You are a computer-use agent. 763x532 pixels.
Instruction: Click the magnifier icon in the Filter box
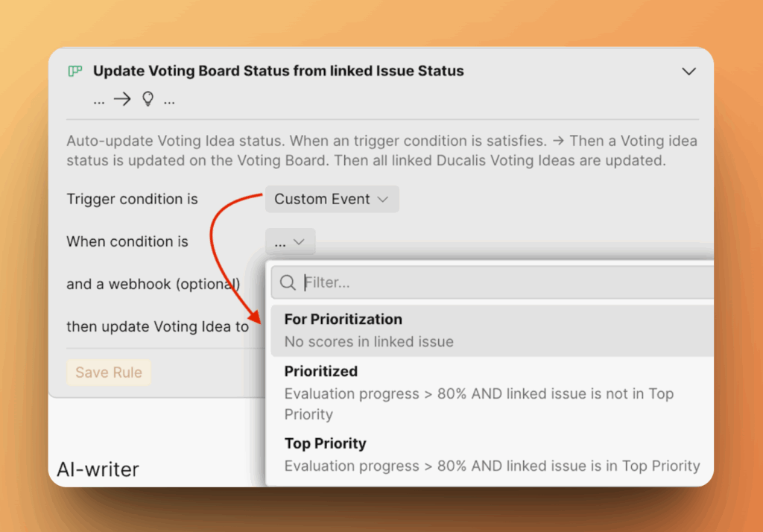[288, 282]
